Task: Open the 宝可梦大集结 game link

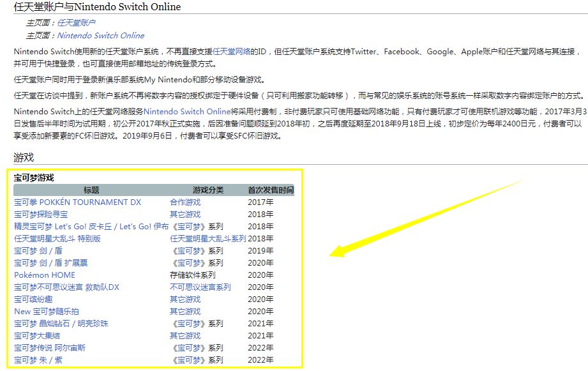Action: [37, 336]
